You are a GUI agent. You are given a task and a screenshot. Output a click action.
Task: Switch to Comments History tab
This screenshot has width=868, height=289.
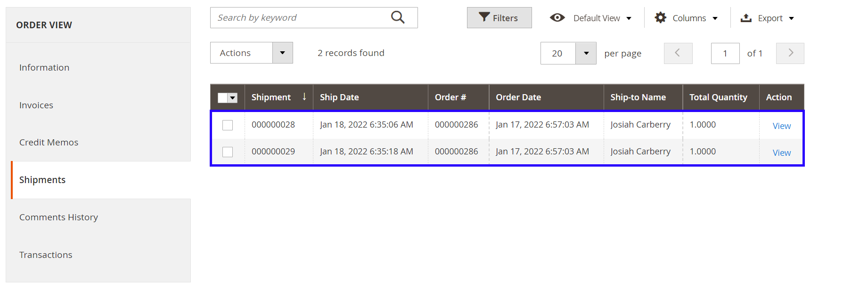tap(58, 217)
